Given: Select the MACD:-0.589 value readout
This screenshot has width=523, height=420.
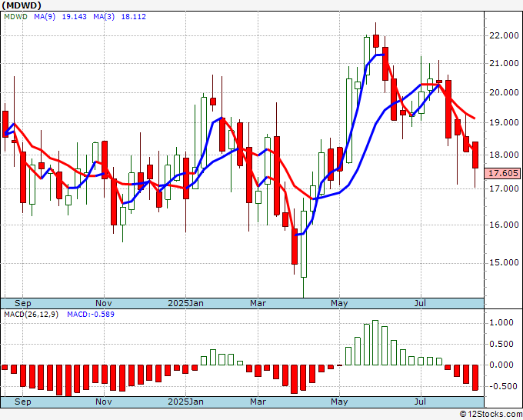Looking at the screenshot, I should click(x=91, y=315).
